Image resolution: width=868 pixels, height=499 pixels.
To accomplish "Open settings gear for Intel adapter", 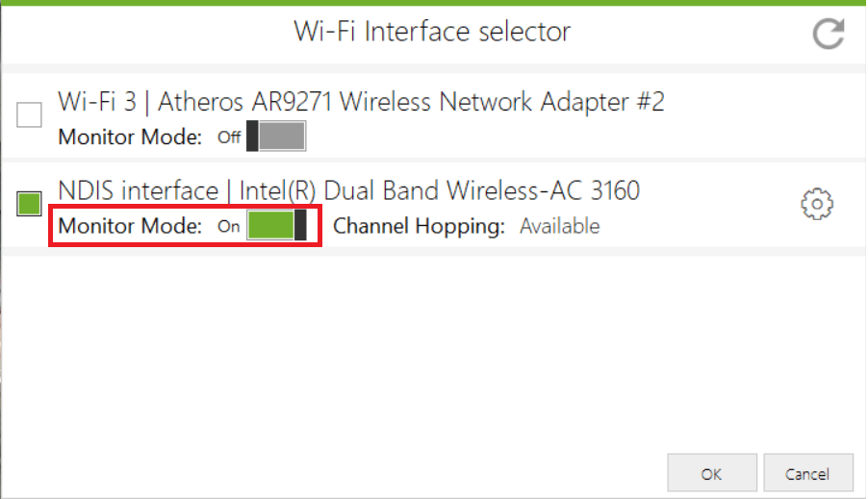I will (817, 205).
